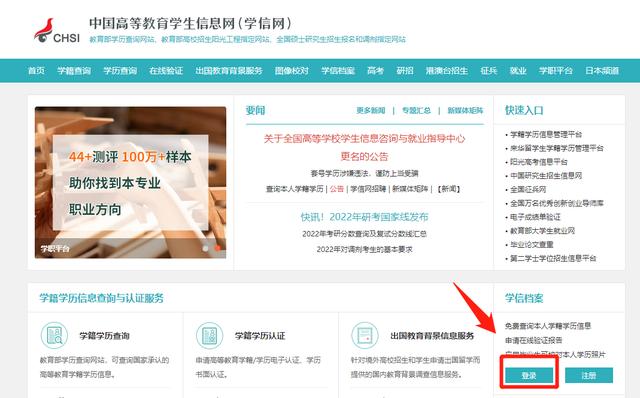This screenshot has height=398, width=640.
Task: Open 学历查询 navigation item
Action: pyautogui.click(x=120, y=71)
